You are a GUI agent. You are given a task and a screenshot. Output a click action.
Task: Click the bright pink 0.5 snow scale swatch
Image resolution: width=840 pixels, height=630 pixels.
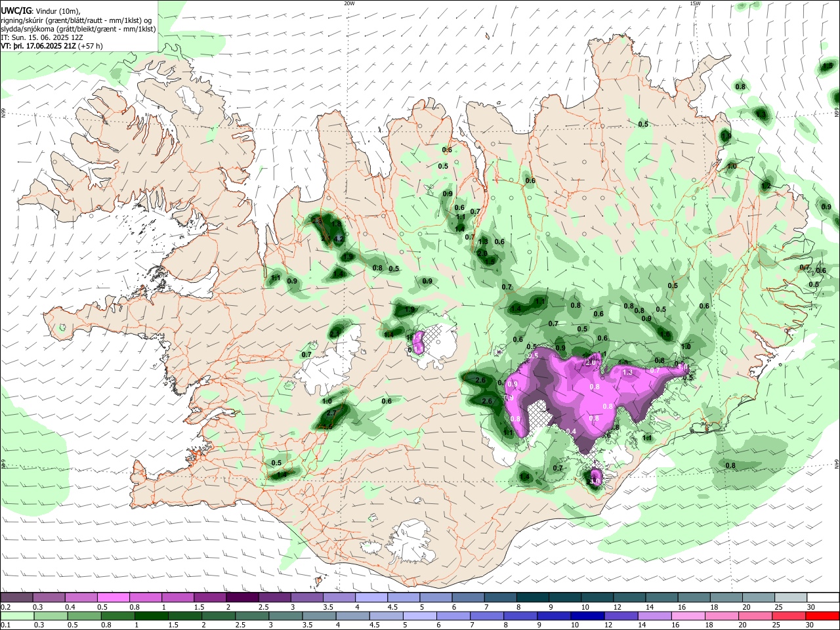coord(113,598)
